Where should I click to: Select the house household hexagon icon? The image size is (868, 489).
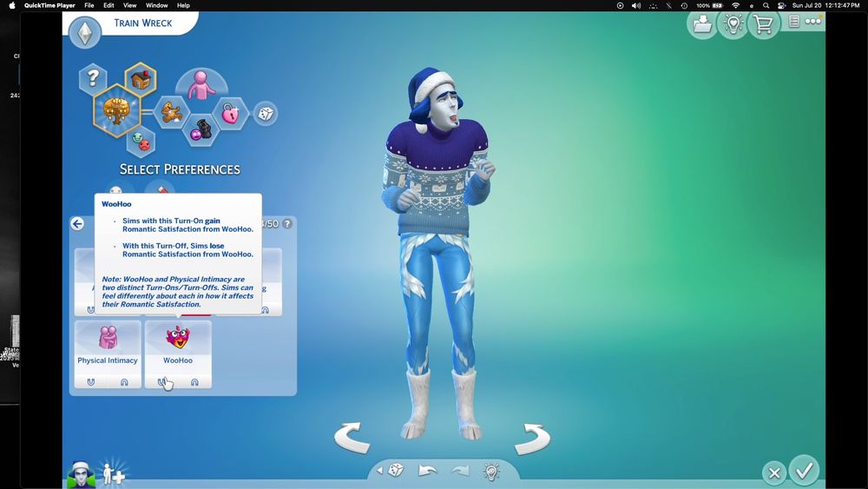pos(141,80)
